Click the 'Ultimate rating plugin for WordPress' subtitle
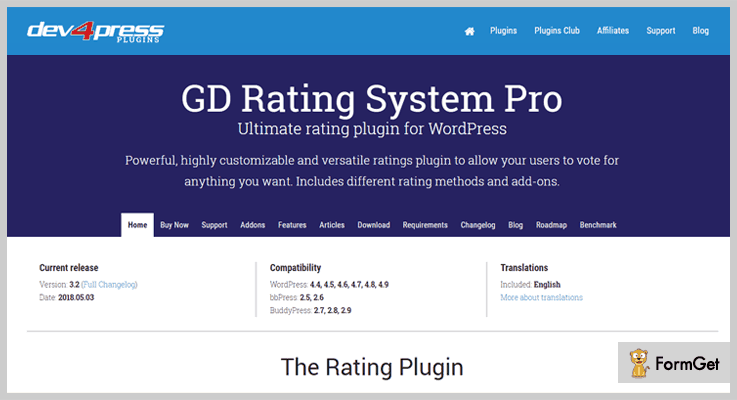Viewport: 737px width, 400px height. click(x=372, y=129)
